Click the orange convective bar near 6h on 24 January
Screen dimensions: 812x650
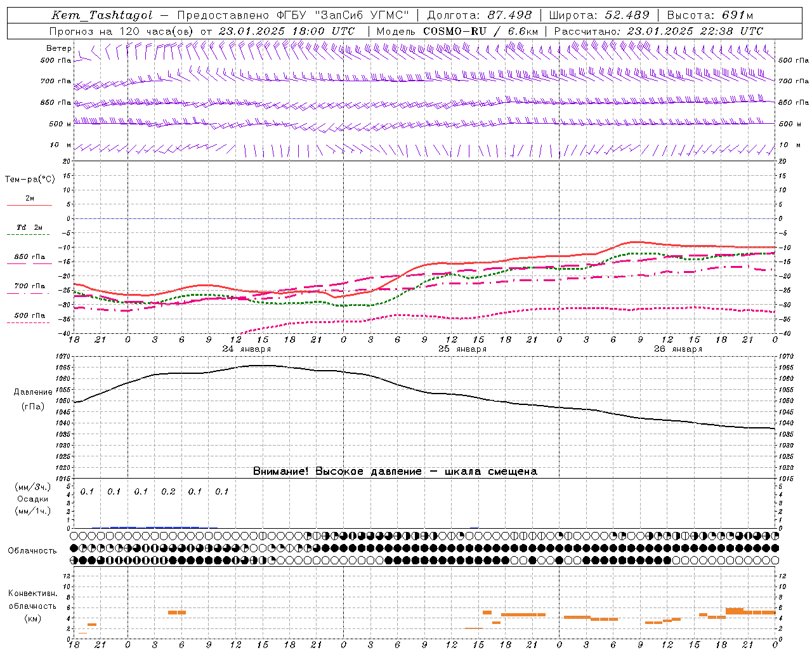pyautogui.click(x=177, y=613)
